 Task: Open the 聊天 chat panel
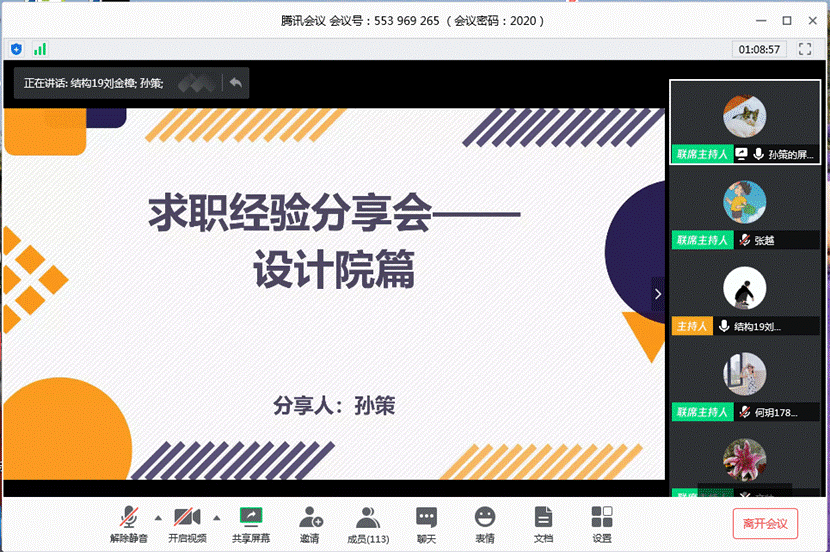coord(426,523)
